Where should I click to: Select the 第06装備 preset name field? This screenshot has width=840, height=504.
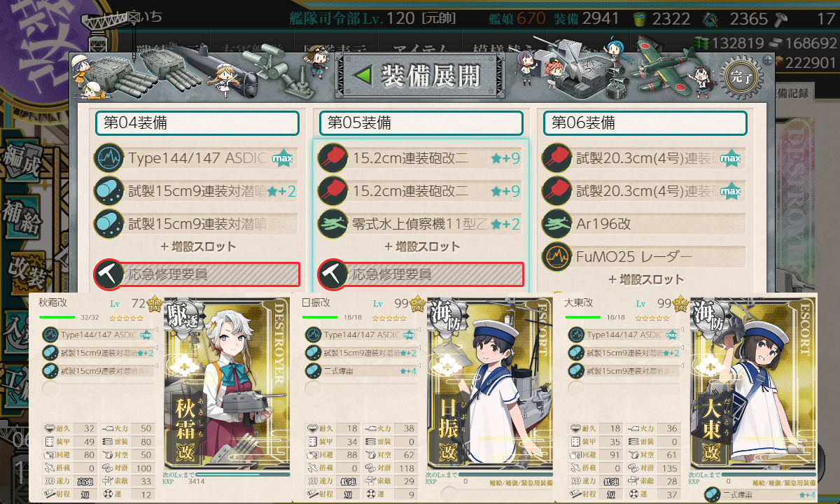pos(645,123)
